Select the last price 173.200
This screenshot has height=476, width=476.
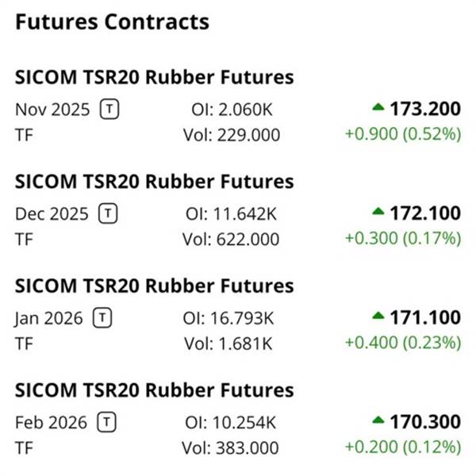425,108
